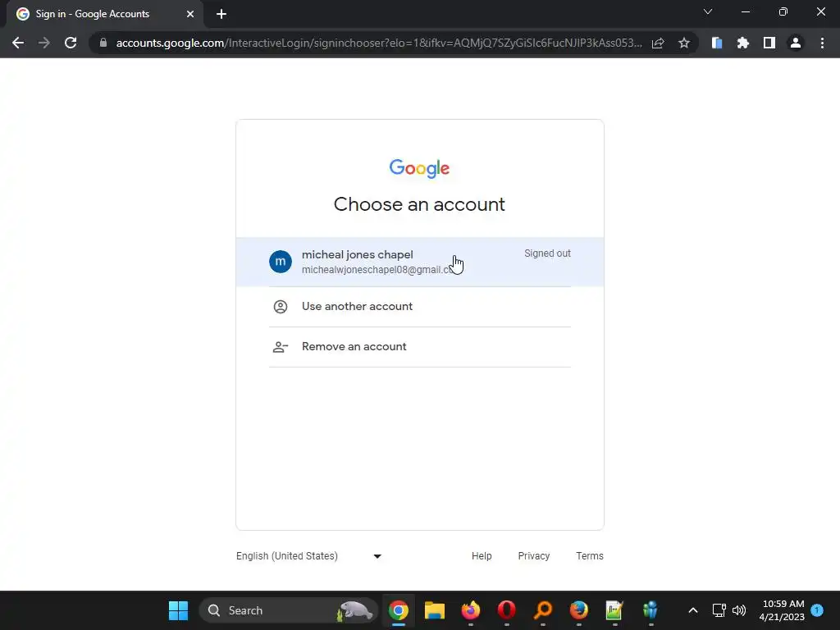
Task: Click the forward navigation arrow
Action: point(44,43)
